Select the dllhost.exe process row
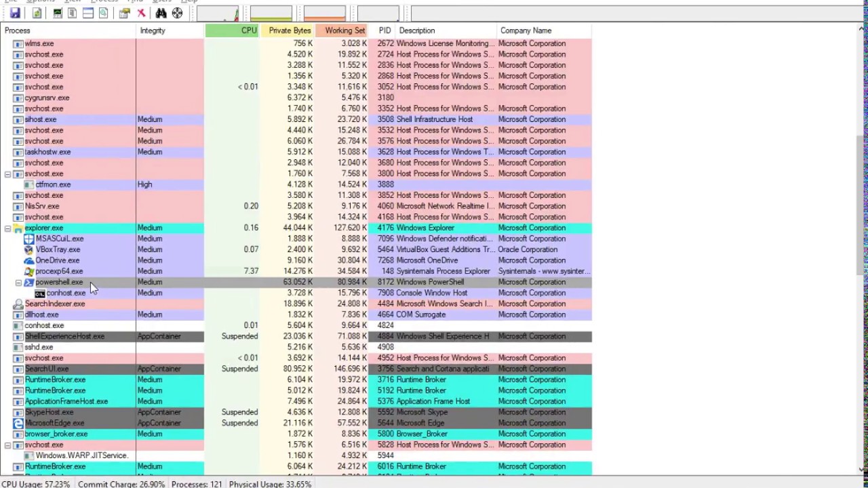This screenshot has width=868, height=488. tap(296, 314)
